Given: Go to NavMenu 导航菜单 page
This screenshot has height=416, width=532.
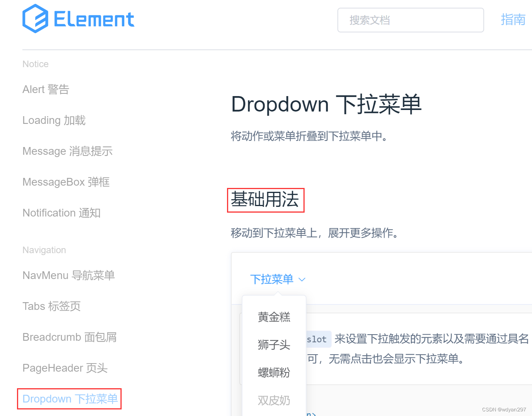Looking at the screenshot, I should point(68,275).
